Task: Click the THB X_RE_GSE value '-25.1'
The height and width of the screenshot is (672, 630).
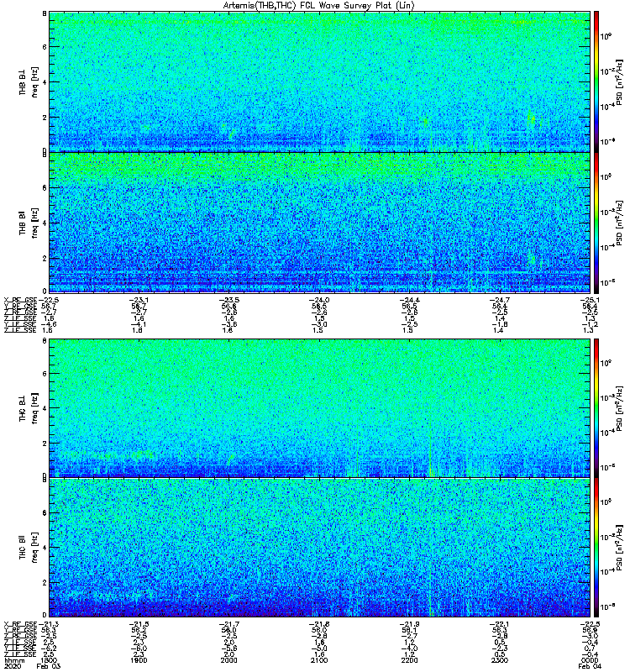Action: pos(590,300)
